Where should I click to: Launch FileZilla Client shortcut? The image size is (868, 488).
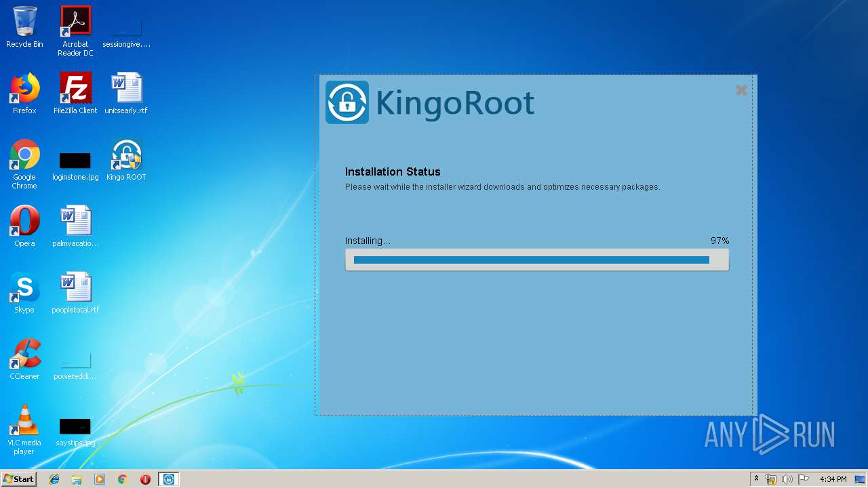[x=75, y=94]
